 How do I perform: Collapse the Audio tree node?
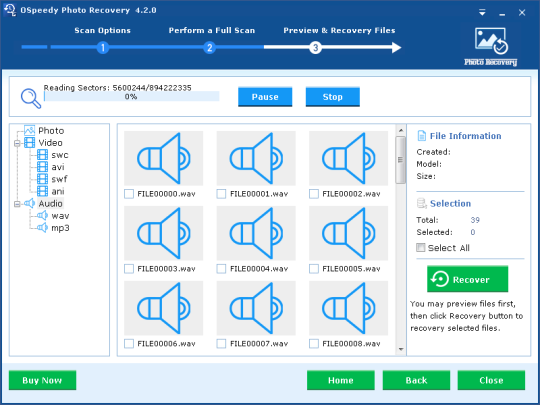[17, 204]
